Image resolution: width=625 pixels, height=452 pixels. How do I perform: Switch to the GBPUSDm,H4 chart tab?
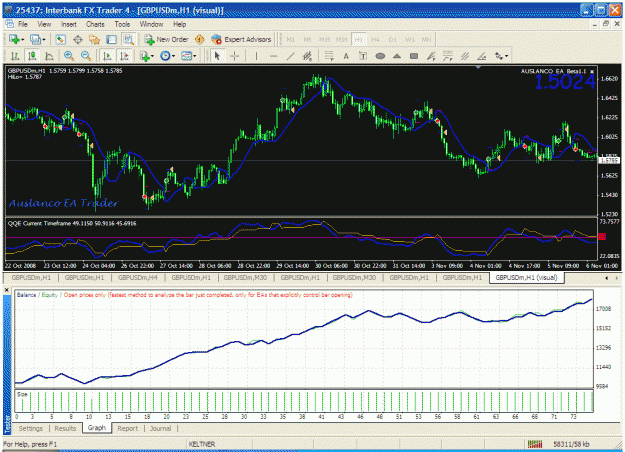138,277
